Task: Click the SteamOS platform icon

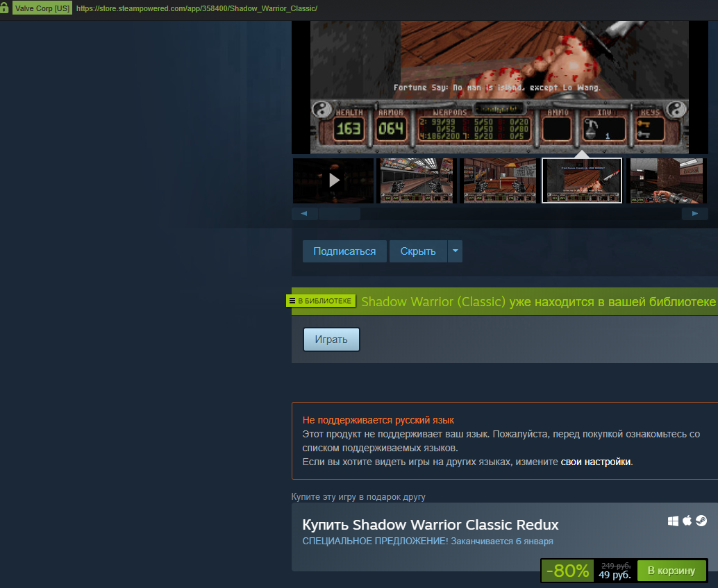Action: [x=701, y=521]
